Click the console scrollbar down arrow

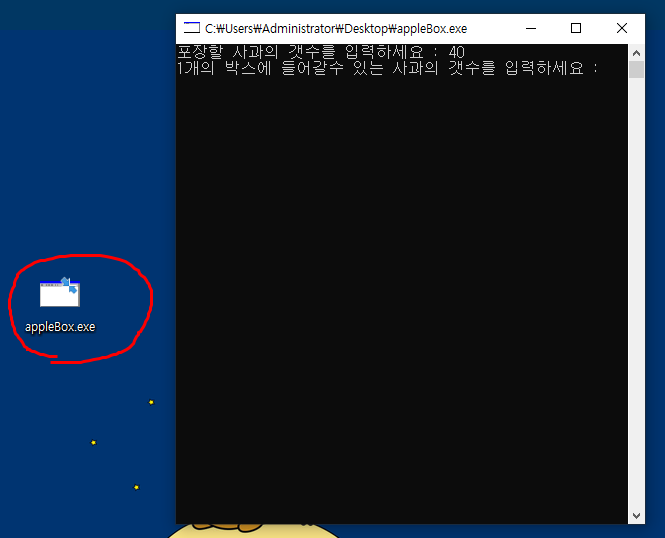636,516
